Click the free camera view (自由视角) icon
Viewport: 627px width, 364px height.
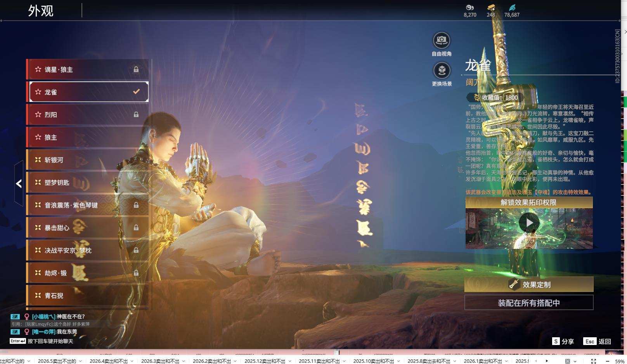pyautogui.click(x=442, y=40)
